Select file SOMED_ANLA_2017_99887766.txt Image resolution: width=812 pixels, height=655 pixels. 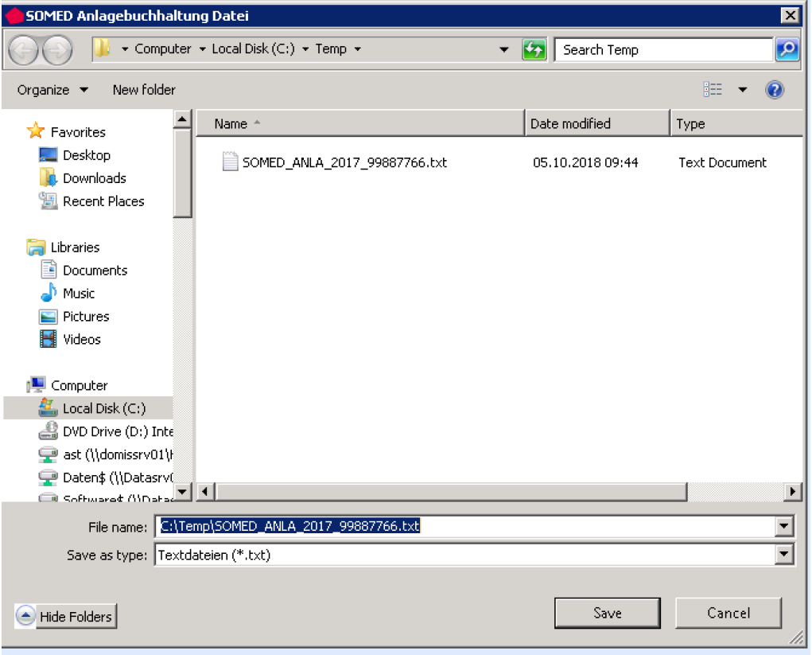tap(344, 162)
